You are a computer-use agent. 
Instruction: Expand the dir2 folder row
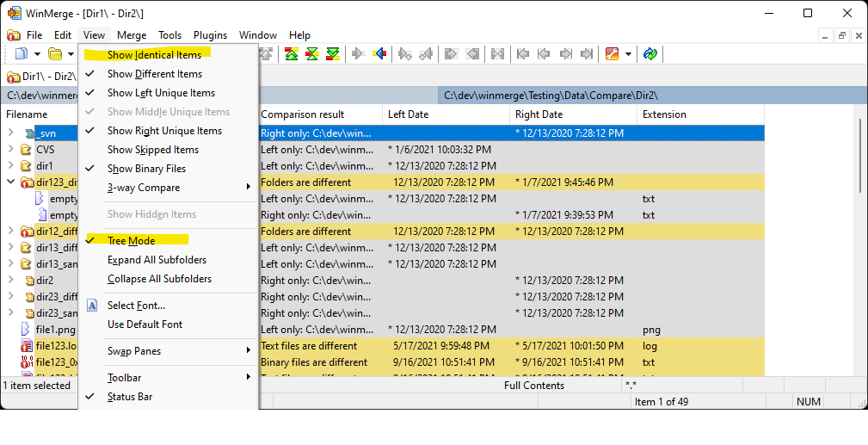pyautogui.click(x=11, y=279)
